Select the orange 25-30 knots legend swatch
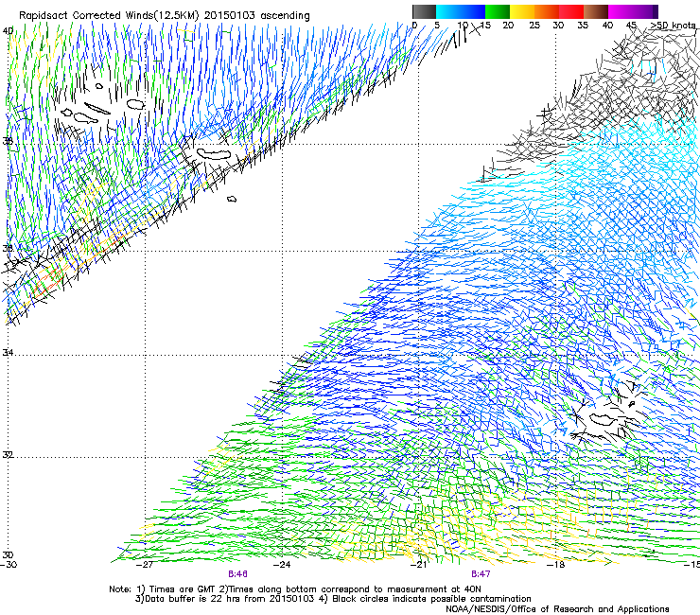 [x=547, y=11]
